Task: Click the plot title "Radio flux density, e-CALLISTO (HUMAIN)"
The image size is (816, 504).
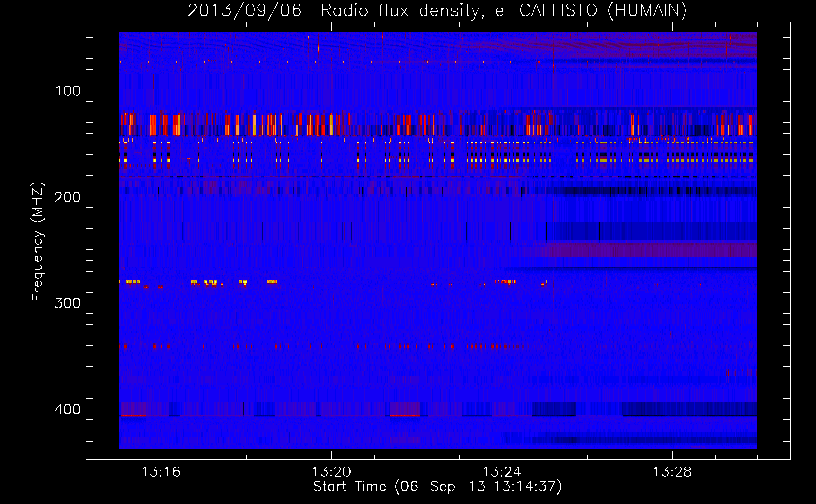Action: click(x=503, y=10)
